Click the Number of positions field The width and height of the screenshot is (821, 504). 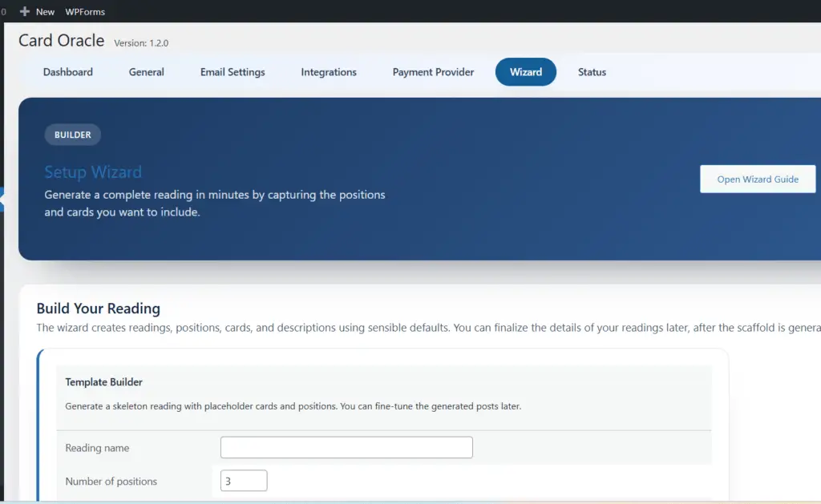tap(244, 481)
